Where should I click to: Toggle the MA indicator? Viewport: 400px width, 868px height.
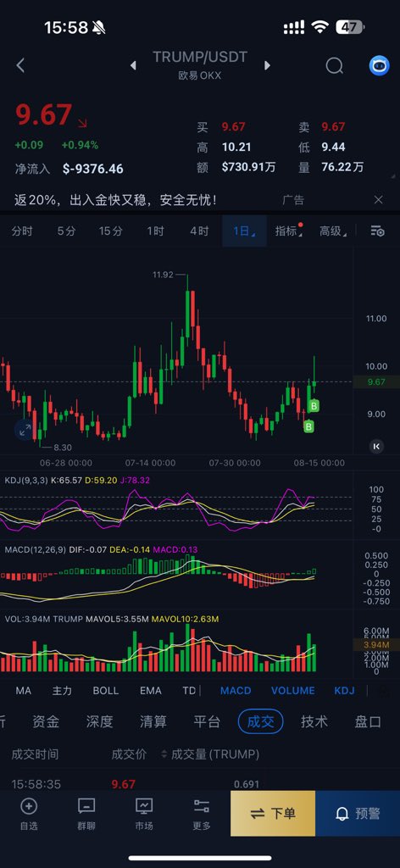click(23, 690)
